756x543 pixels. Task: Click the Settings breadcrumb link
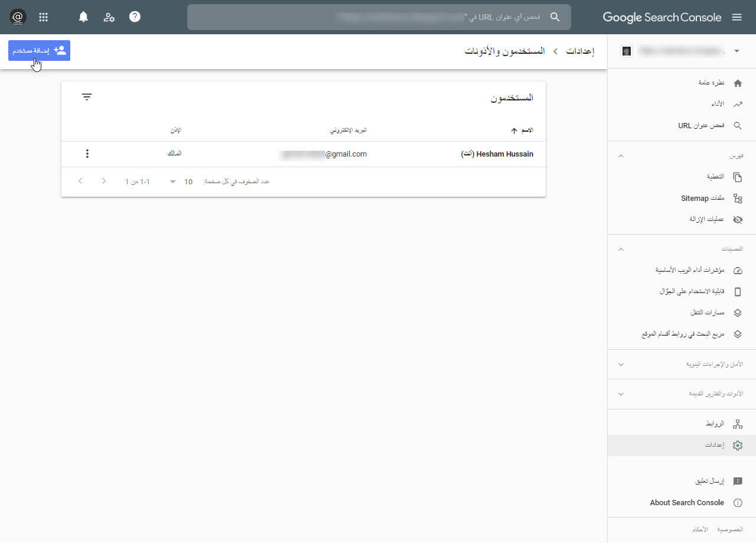[x=581, y=51]
